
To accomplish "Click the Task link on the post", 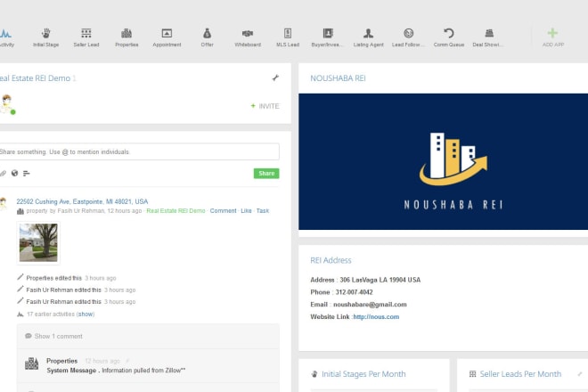I will click(263, 211).
